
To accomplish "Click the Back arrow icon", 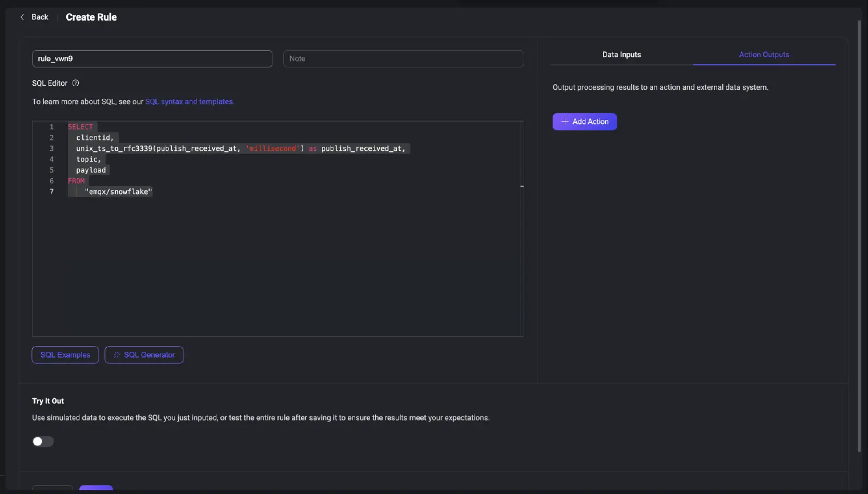I will [x=22, y=17].
